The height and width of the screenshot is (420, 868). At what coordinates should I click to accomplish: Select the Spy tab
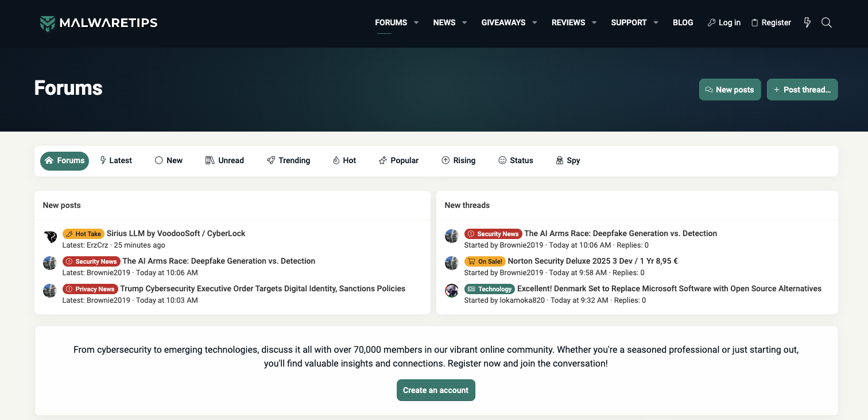pos(568,161)
